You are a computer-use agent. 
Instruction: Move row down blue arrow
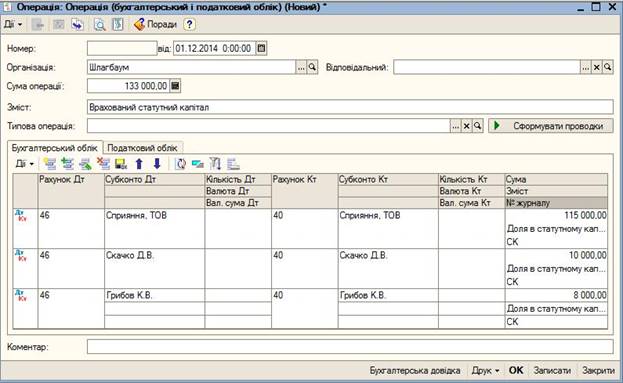pyautogui.click(x=157, y=164)
